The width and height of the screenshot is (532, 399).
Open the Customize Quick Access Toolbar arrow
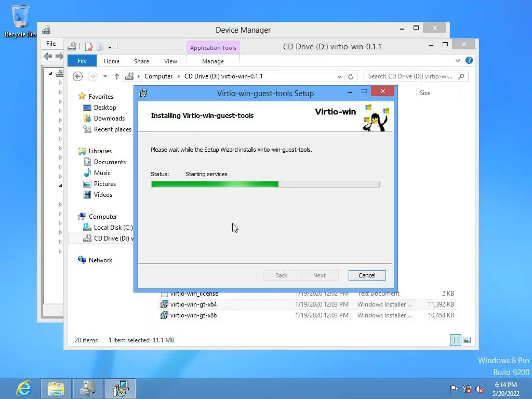(110, 47)
